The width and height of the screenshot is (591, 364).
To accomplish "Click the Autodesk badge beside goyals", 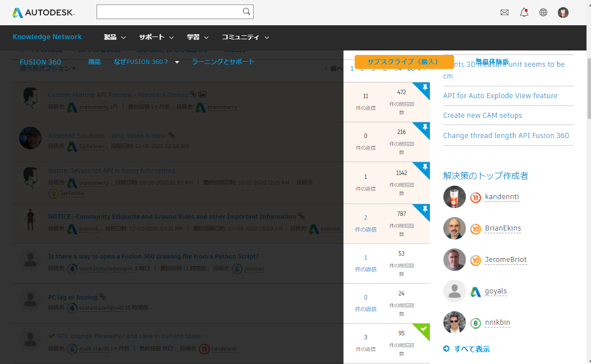I will pyautogui.click(x=476, y=292).
